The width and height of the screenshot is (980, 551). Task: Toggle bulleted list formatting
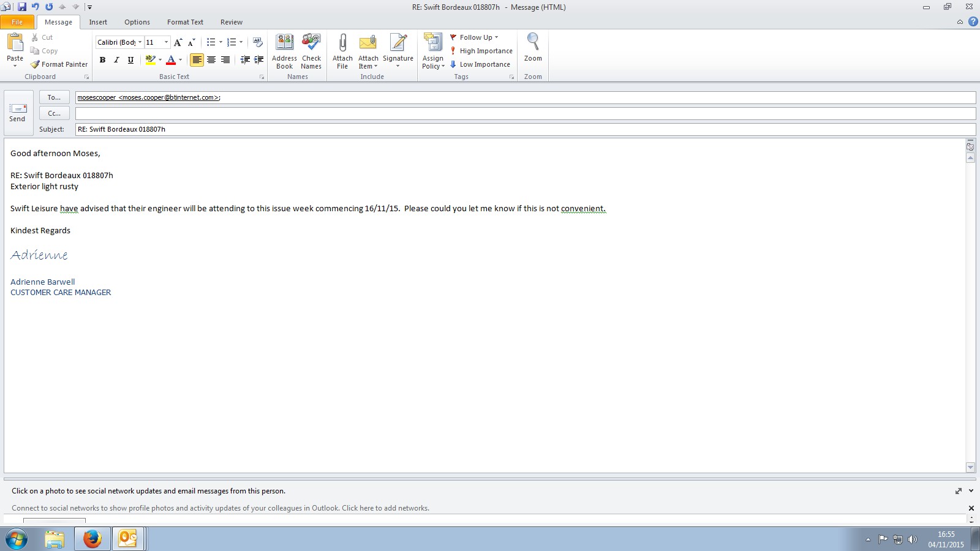[x=211, y=42]
